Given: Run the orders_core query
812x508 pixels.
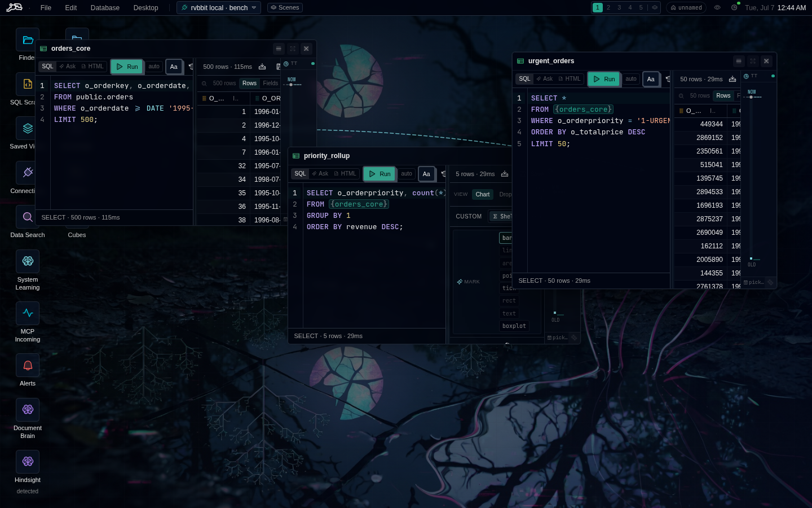Looking at the screenshot, I should click(127, 67).
